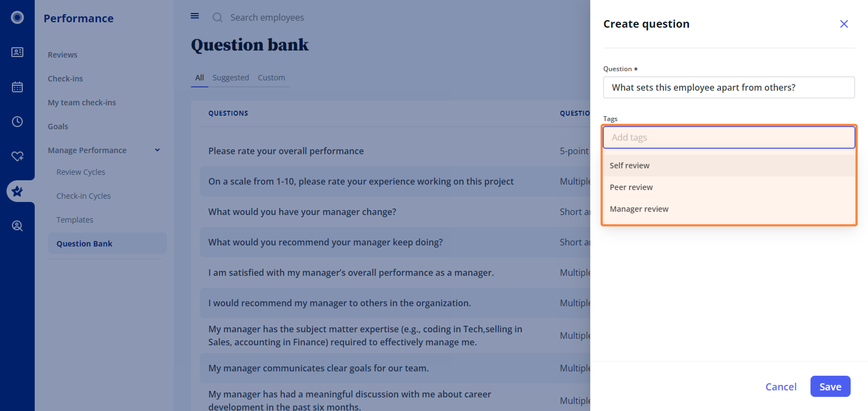
Task: Open Goals in Performance menu
Action: 58,127
